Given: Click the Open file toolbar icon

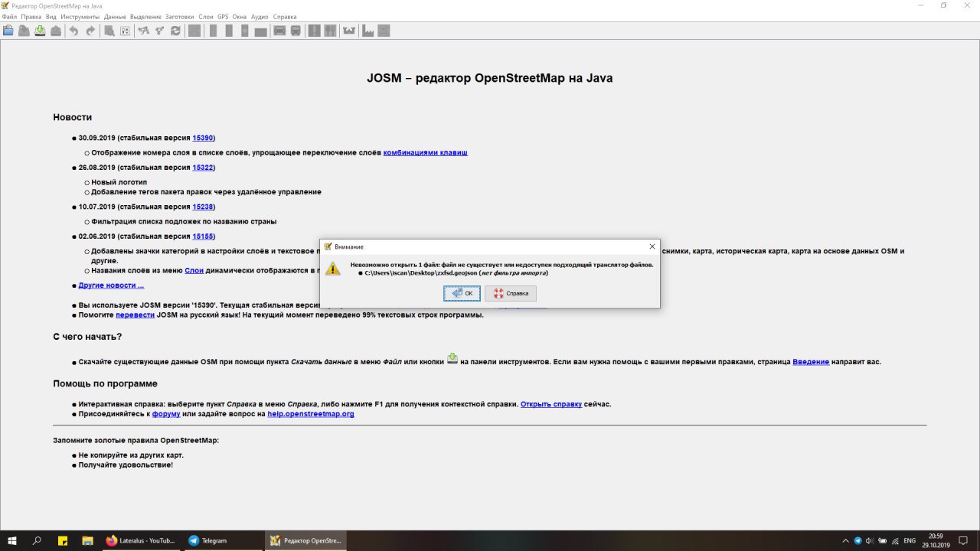Looking at the screenshot, I should [8, 31].
